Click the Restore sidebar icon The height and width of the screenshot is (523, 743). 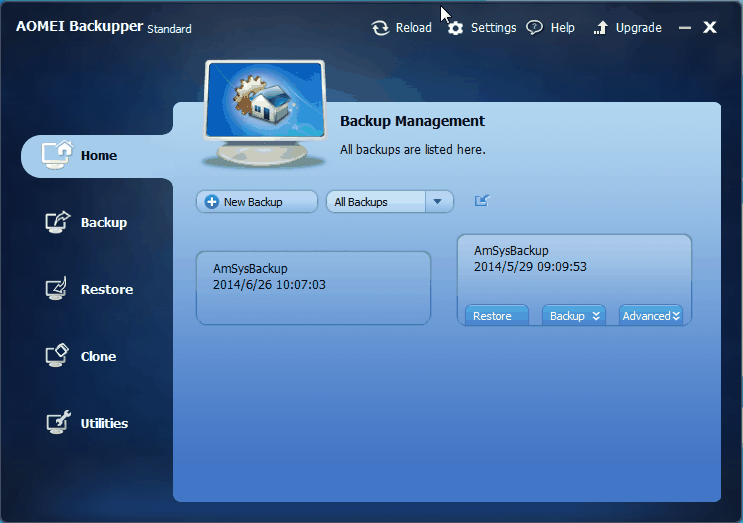pyautogui.click(x=56, y=289)
